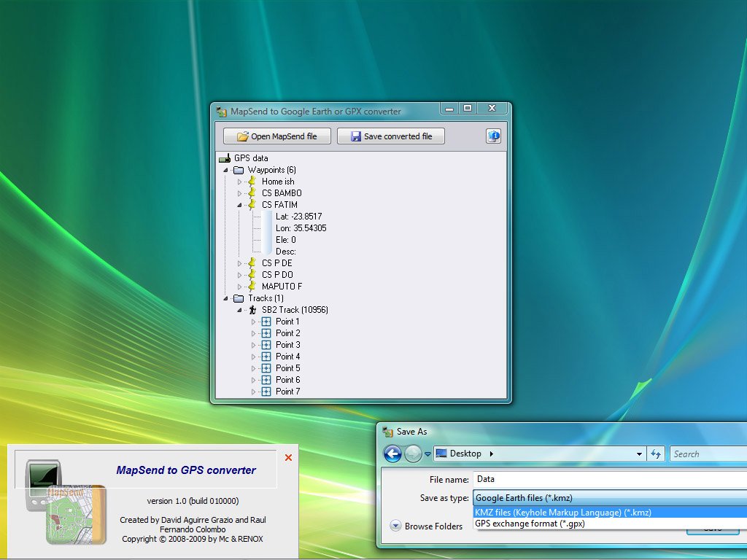The image size is (747, 560).
Task: Select the Waypoints folder icon
Action: click(x=239, y=170)
